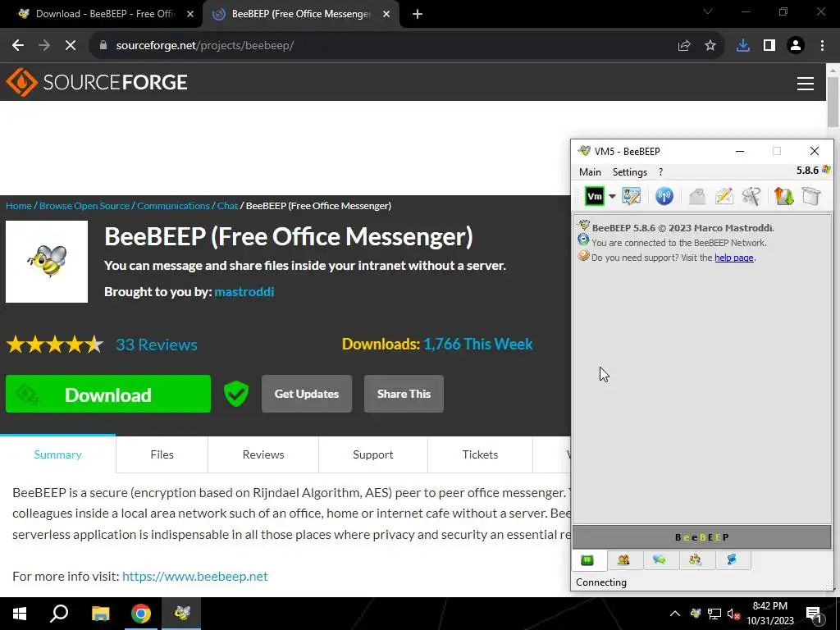The width and height of the screenshot is (840, 630).
Task: Close the BeeBEEP (Free Office Messenger) tab
Action: pos(386,15)
